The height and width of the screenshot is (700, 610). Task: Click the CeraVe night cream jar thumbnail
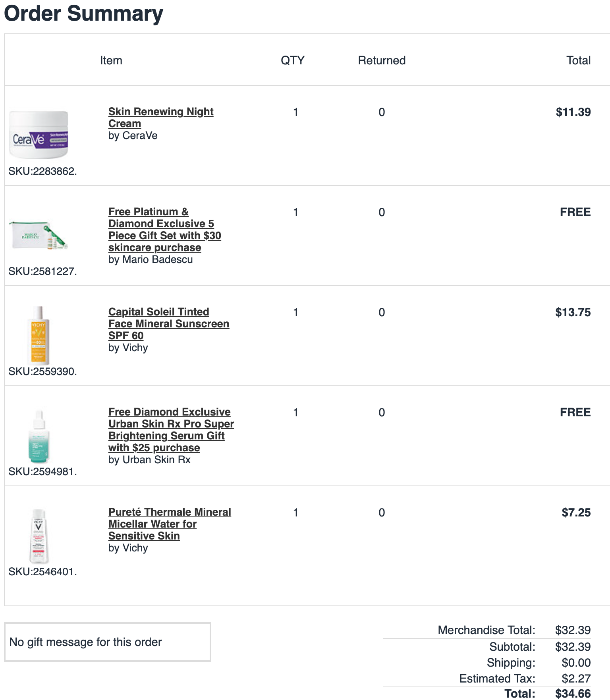[39, 135]
